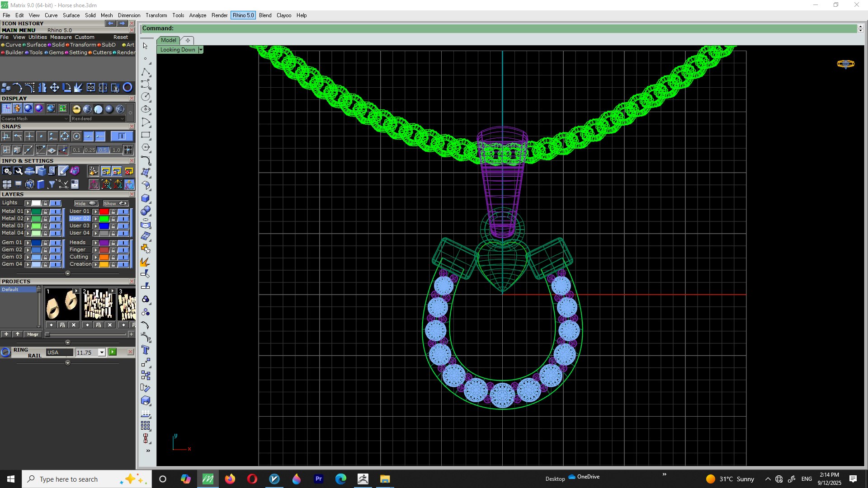Expand more tools chevron at toolbar bottom
The width and height of the screenshot is (868, 488).
(148, 451)
